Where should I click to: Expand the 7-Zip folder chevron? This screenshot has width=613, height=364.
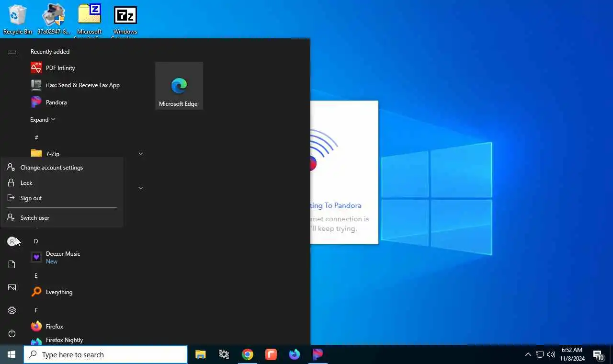tap(140, 154)
